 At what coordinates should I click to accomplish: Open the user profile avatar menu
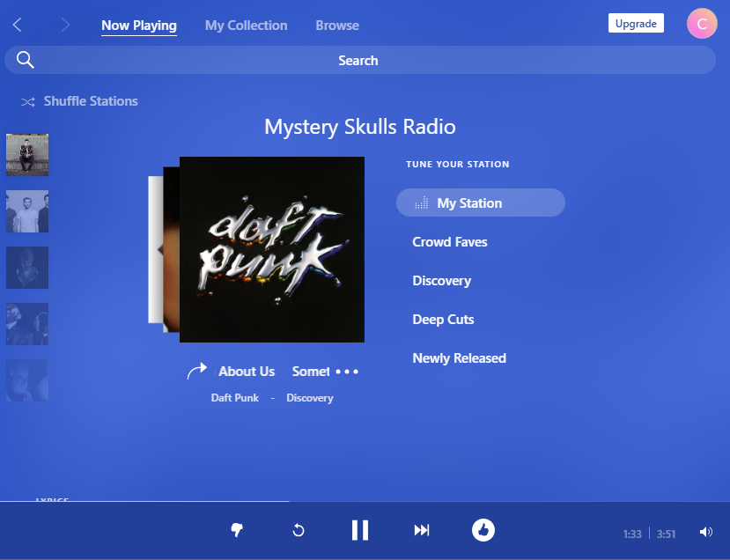coord(701,24)
